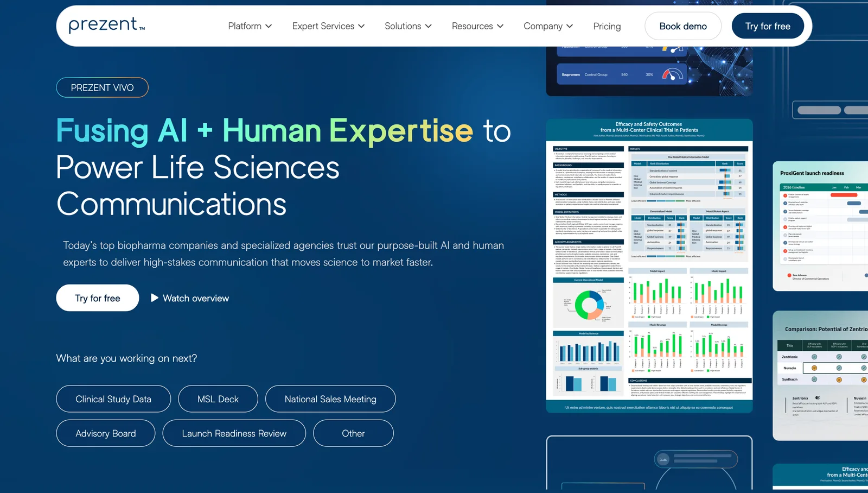
Task: Choose the Other option
Action: (353, 433)
